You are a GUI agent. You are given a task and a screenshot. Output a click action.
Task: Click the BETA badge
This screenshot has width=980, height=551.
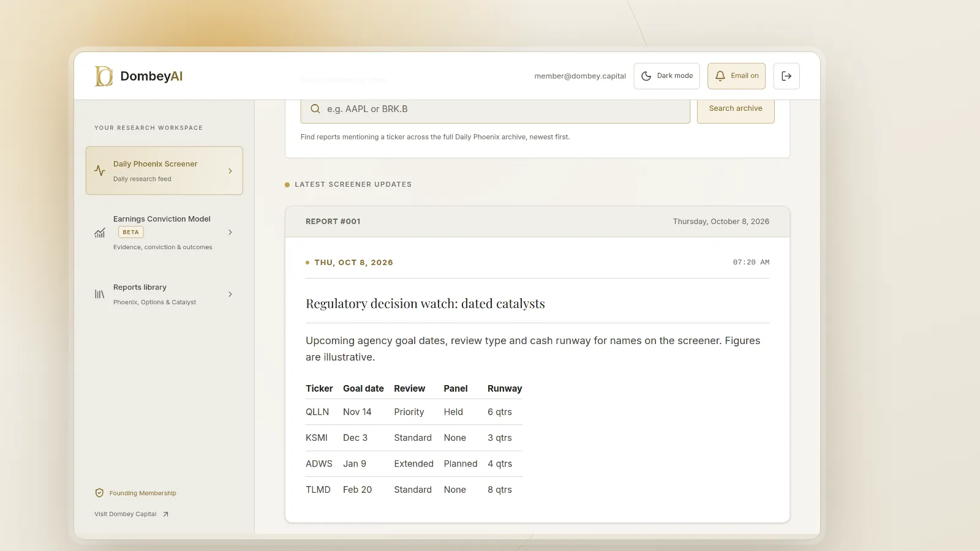click(x=130, y=233)
